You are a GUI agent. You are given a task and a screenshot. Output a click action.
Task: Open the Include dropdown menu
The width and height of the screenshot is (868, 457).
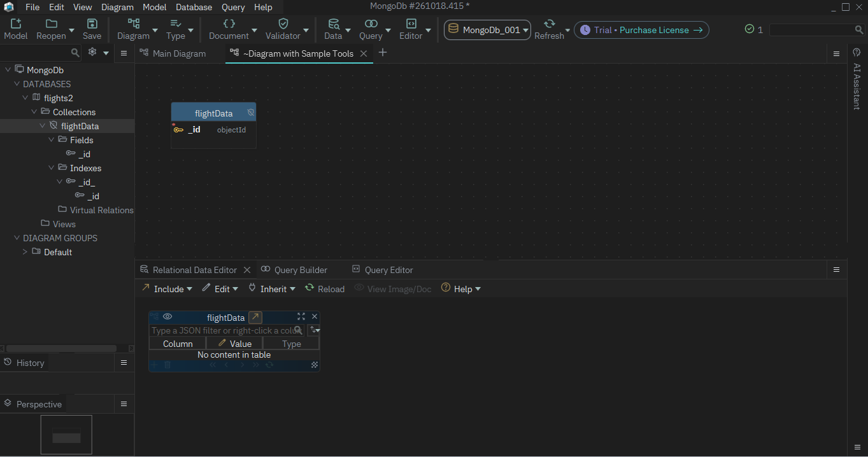pos(166,288)
